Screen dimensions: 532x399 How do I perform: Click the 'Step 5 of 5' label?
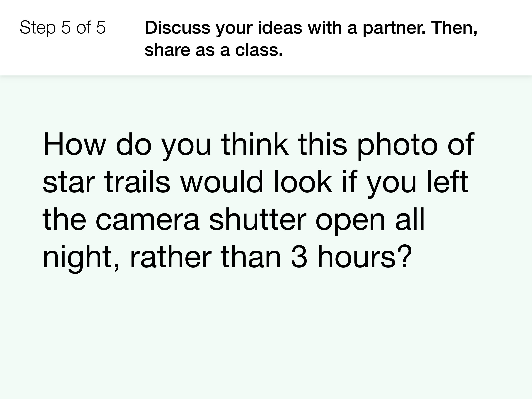point(63,27)
